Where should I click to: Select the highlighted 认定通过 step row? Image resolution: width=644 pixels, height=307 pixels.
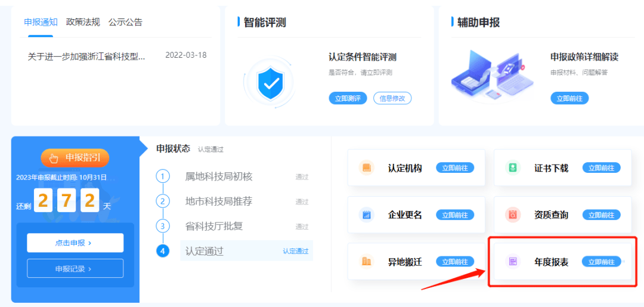[246, 251]
